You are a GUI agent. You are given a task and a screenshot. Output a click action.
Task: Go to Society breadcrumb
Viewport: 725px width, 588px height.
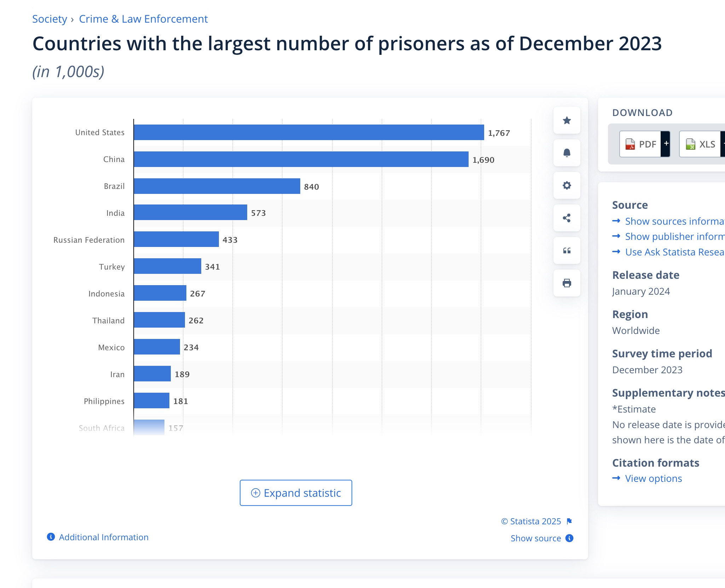pyautogui.click(x=50, y=19)
